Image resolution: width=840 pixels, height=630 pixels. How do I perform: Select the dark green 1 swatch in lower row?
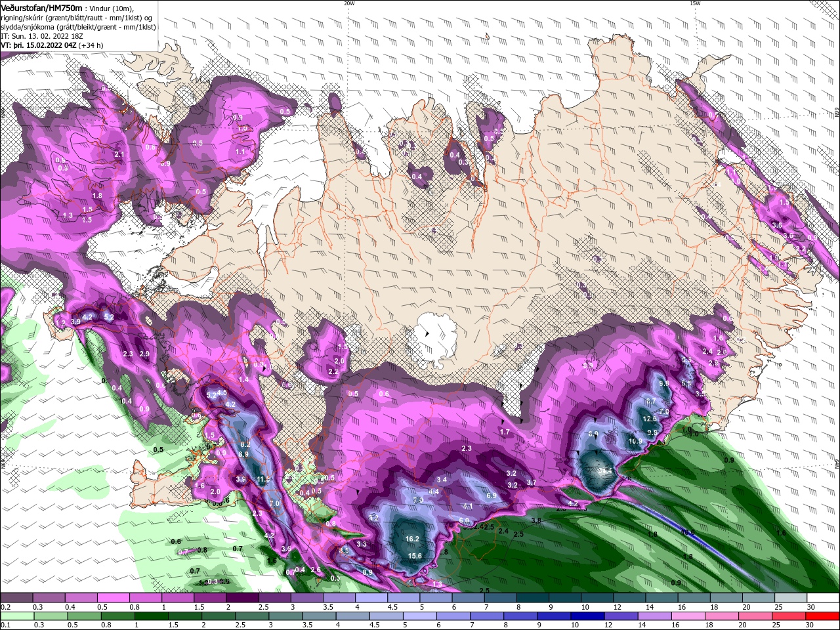[x=151, y=616]
